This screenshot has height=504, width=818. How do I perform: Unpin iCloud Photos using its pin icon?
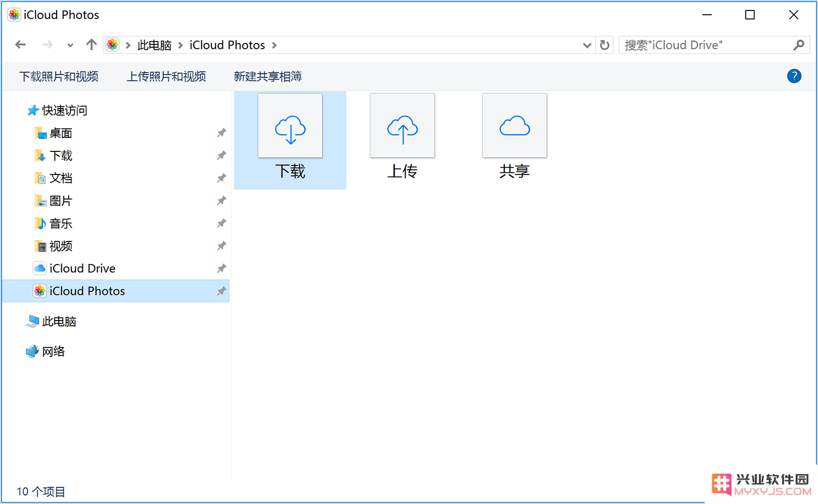221,291
